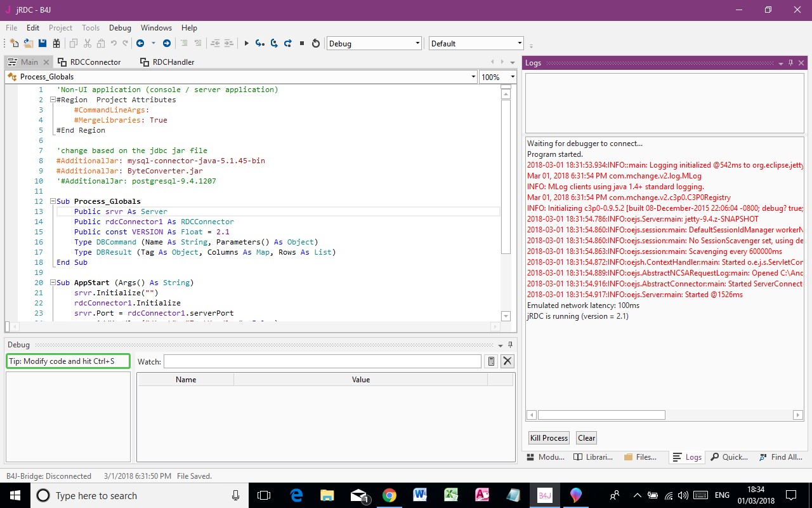Click the calculator icon beside Watch field
The height and width of the screenshot is (508, 812).
point(490,361)
